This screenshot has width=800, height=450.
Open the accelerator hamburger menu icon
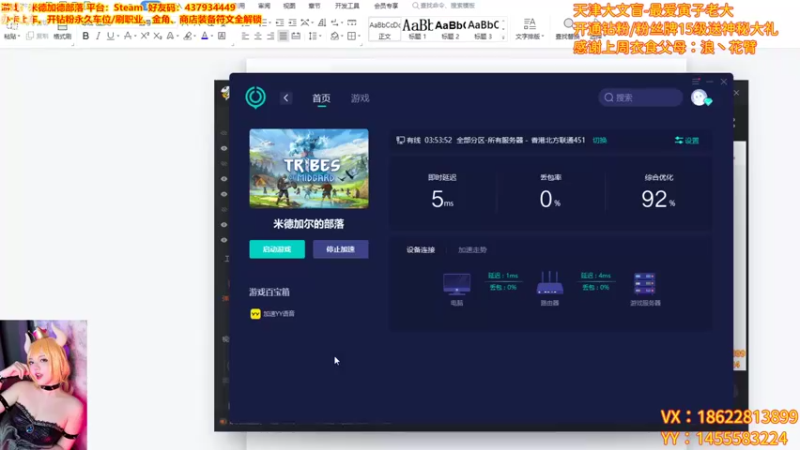click(x=696, y=82)
